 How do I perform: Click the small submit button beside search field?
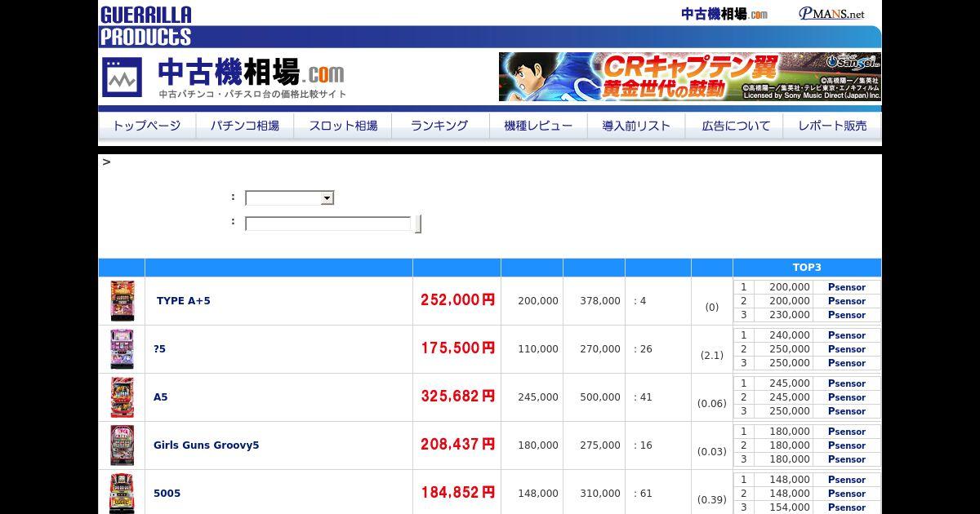tap(418, 224)
